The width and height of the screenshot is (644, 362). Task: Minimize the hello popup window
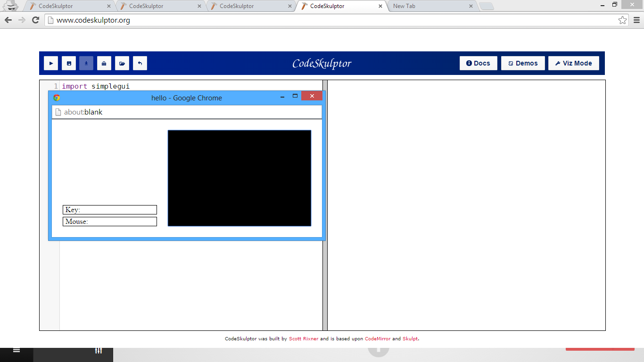click(x=282, y=96)
